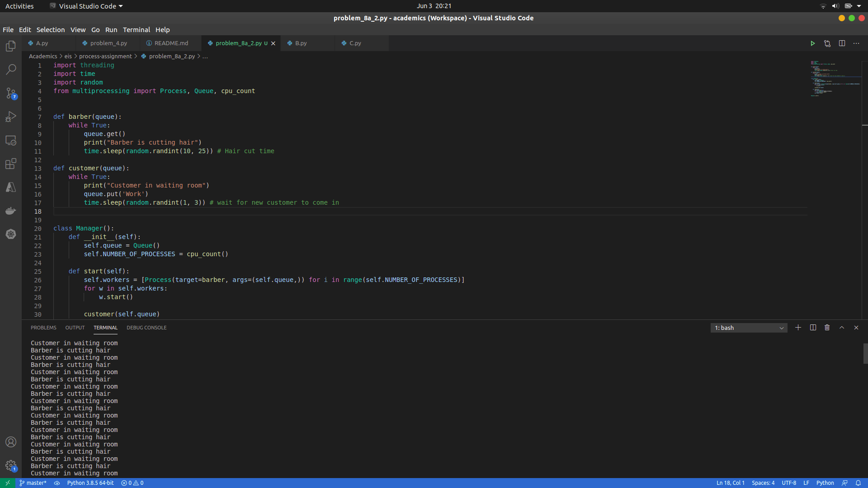This screenshot has width=868, height=488.
Task: Open the Go menu
Action: tap(95, 30)
